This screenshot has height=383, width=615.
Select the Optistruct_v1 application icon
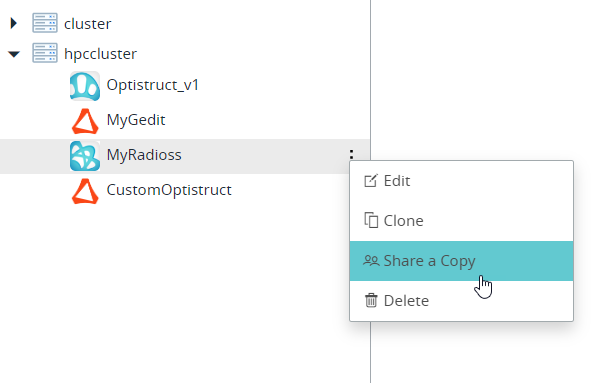(x=85, y=86)
